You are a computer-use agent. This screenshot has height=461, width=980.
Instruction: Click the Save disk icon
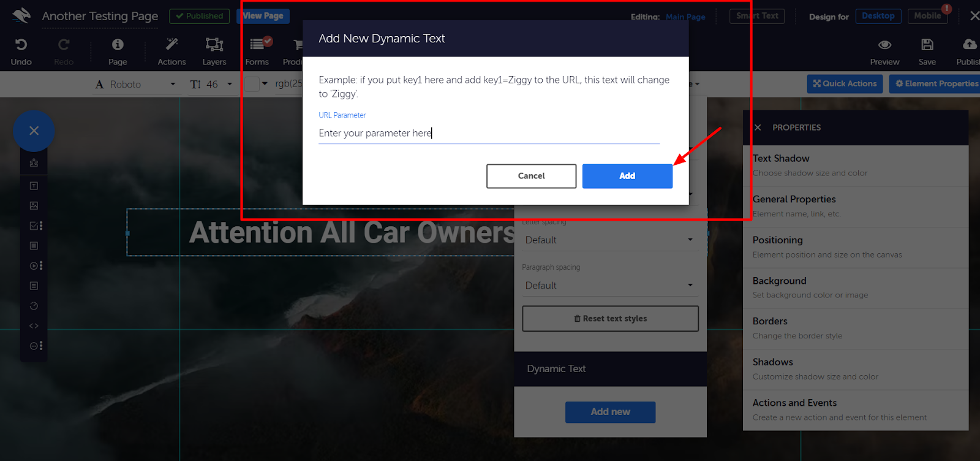tap(927, 45)
